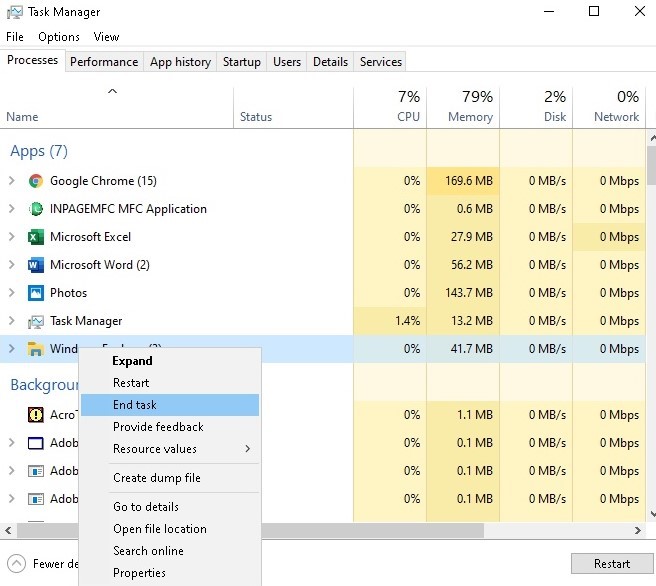Expand the Microsoft Excel process row

pyautogui.click(x=12, y=237)
